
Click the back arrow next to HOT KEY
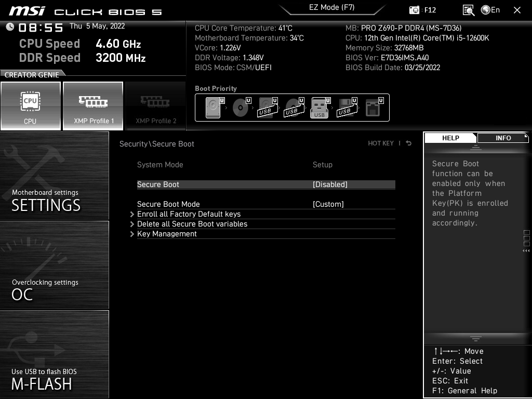coord(408,143)
